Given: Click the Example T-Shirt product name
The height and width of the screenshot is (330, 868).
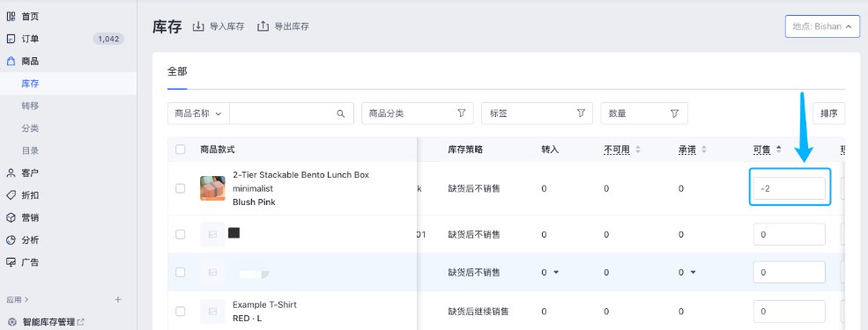Looking at the screenshot, I should click(264, 304).
